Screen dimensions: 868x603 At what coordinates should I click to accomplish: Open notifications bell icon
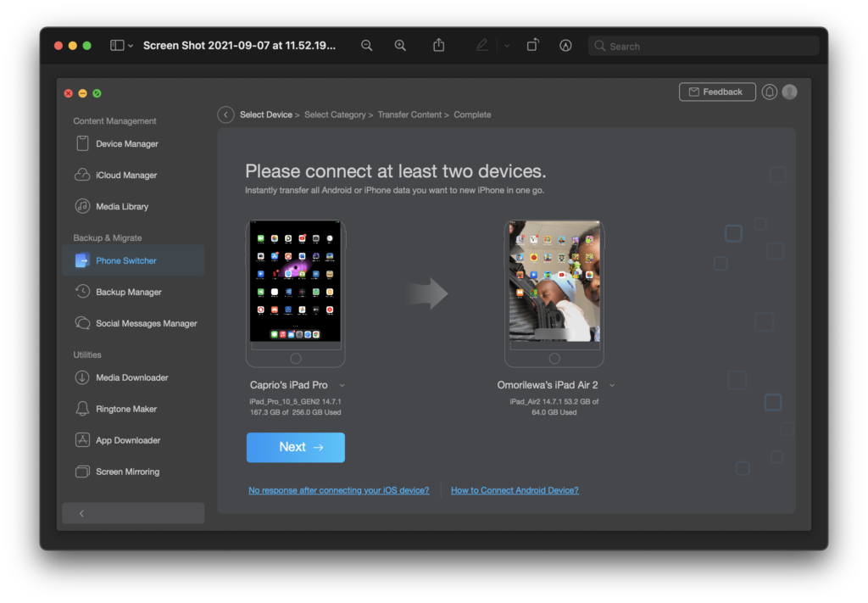pyautogui.click(x=770, y=92)
